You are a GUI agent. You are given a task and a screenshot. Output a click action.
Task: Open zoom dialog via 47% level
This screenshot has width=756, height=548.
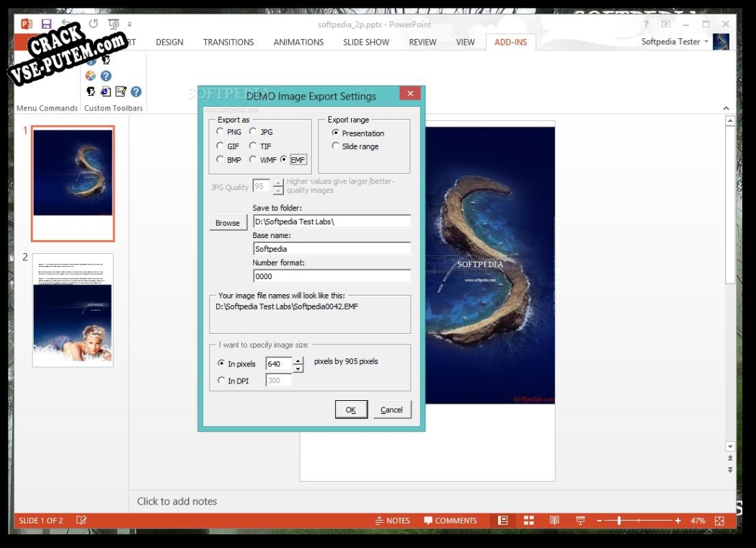(x=698, y=521)
